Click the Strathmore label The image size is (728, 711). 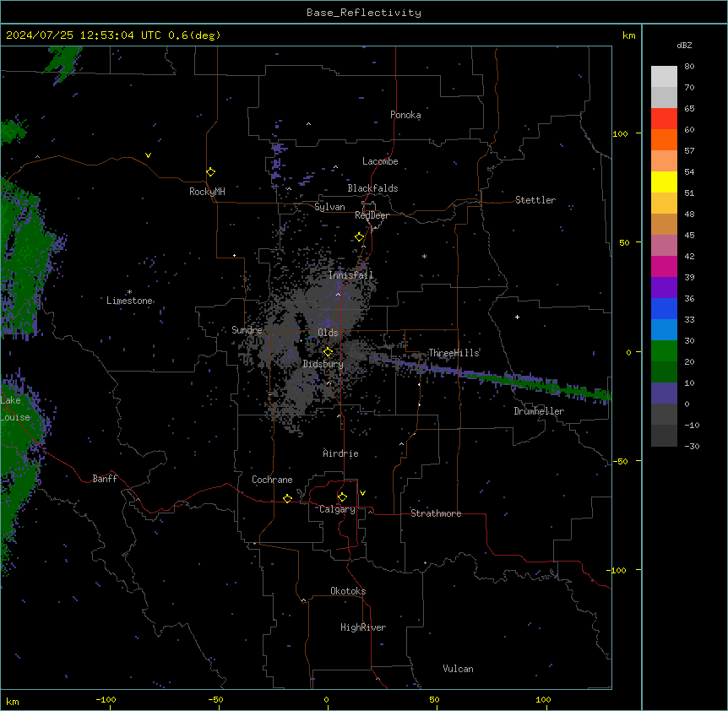[436, 513]
